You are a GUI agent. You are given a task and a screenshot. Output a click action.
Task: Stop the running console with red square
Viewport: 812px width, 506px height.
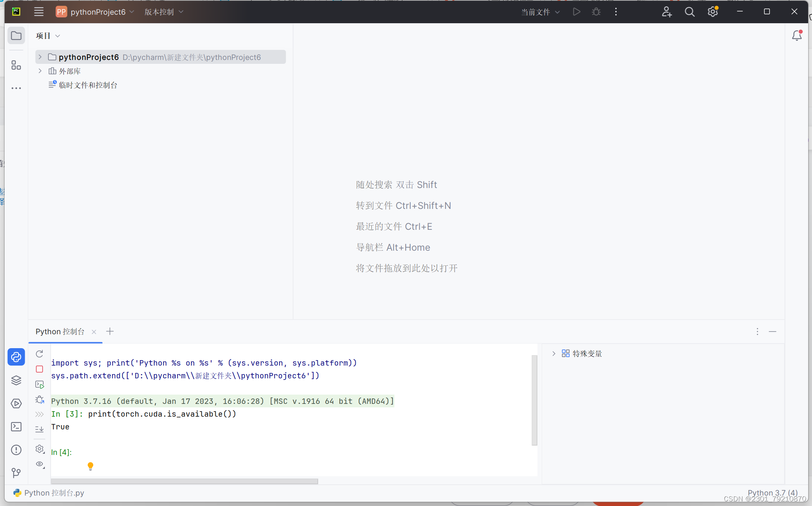(39, 369)
